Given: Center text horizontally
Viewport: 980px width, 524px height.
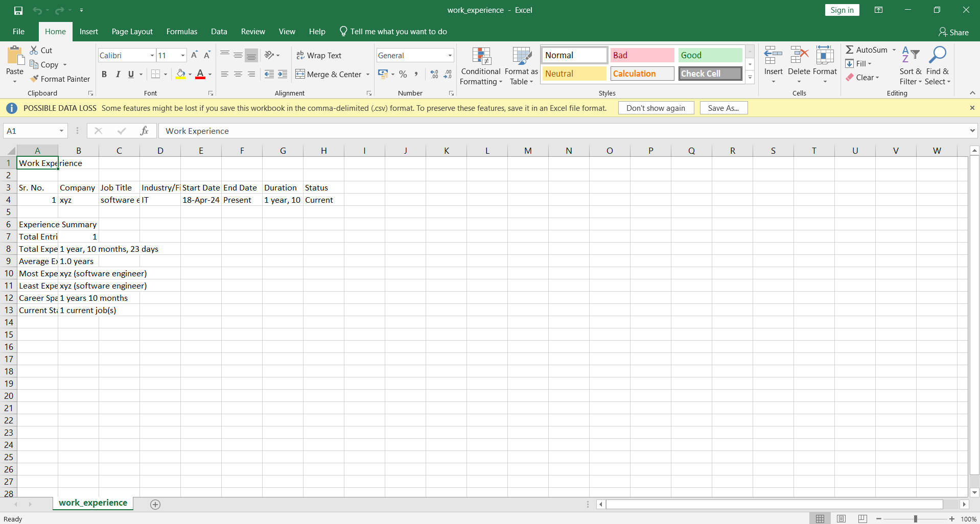Looking at the screenshot, I should click(x=238, y=75).
